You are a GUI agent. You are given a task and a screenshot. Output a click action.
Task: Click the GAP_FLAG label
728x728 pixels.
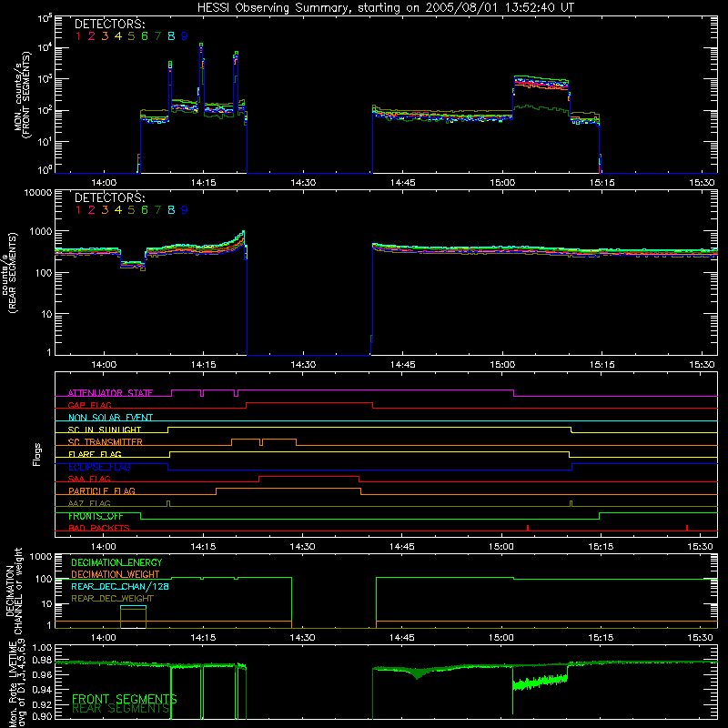(89, 405)
